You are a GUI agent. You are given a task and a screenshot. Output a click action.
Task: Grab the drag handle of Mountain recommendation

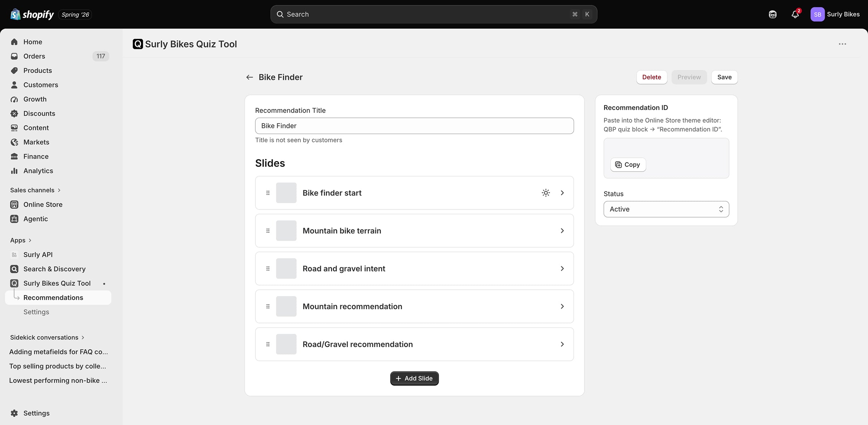[x=268, y=306]
